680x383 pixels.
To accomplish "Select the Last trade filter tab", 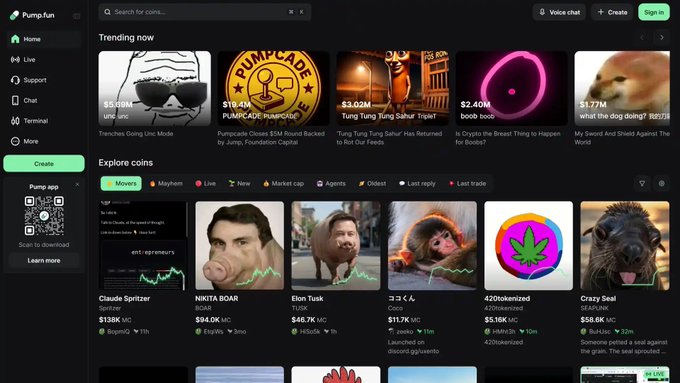I will tap(468, 183).
